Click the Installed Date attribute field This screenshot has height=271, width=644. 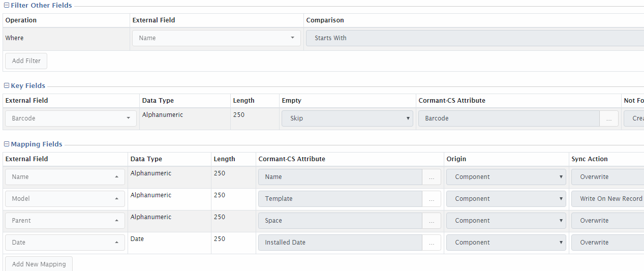[340, 243]
